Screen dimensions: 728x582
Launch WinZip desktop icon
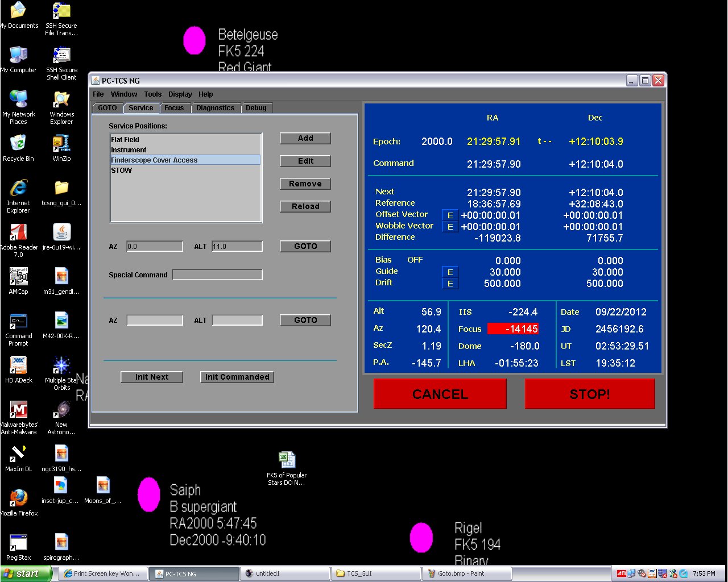[61, 148]
